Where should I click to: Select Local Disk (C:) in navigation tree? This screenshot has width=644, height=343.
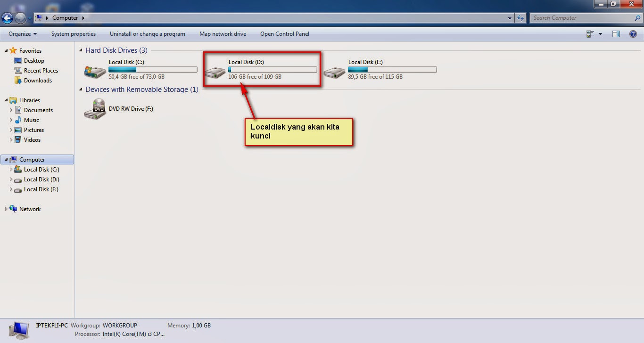(41, 170)
